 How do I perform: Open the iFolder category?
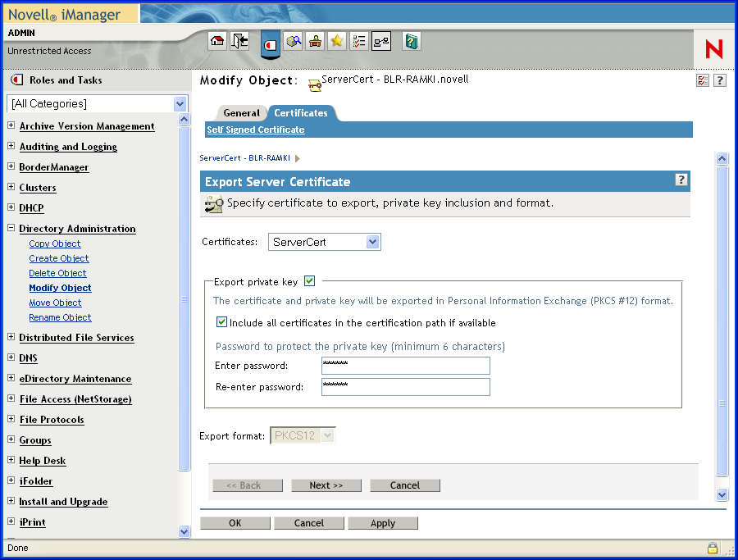pyautogui.click(x=36, y=481)
